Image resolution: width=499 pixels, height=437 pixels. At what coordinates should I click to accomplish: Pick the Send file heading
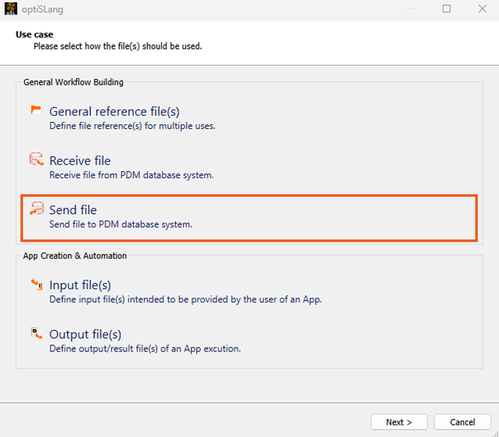pyautogui.click(x=73, y=210)
